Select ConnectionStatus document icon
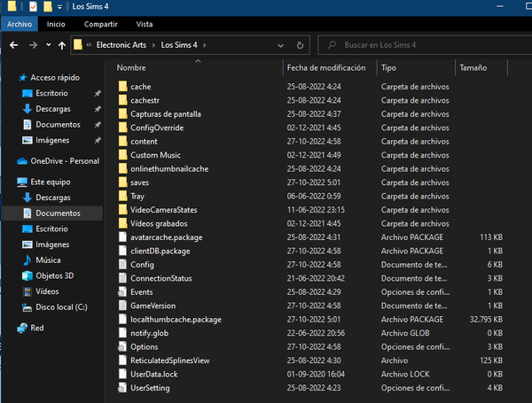 pos(123,278)
